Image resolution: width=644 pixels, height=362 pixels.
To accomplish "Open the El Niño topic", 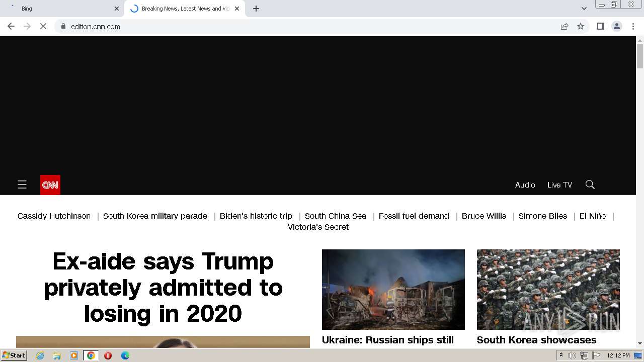I will pos(592,216).
